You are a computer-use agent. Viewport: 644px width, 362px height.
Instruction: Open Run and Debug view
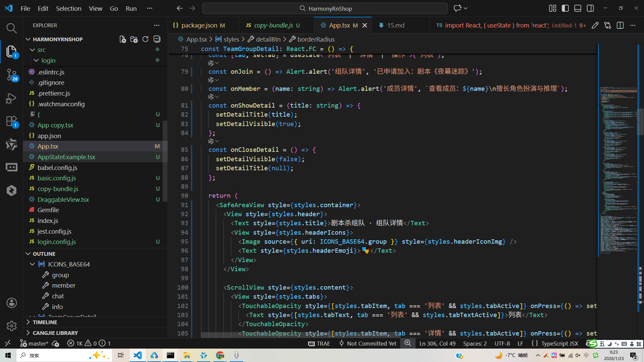coord(11,99)
